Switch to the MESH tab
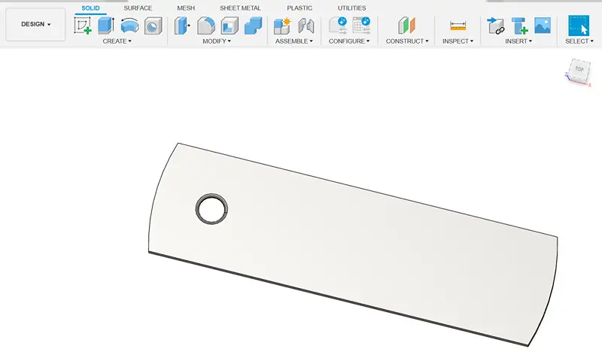The image size is (602, 364). (x=186, y=8)
